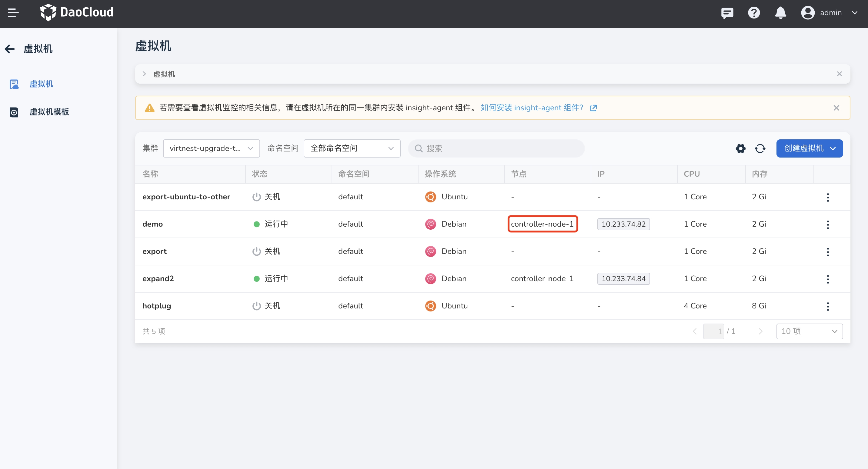Open the actions menu for the demo row
The height and width of the screenshot is (469, 868).
(828, 225)
